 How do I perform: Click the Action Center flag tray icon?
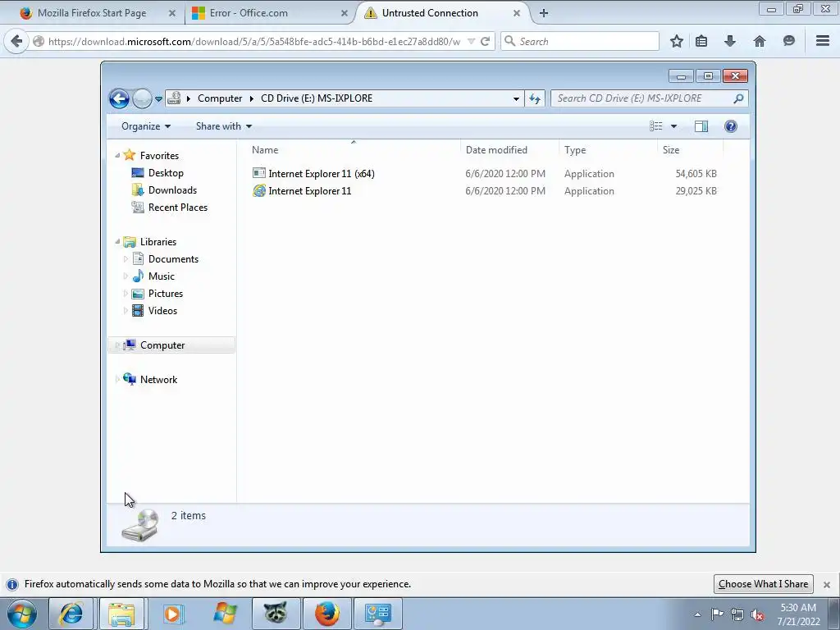(x=717, y=614)
